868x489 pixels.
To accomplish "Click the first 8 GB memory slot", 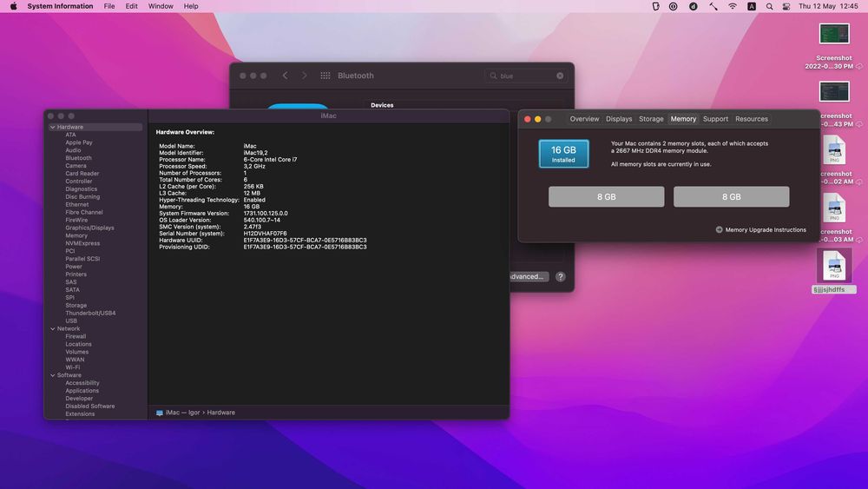I will [x=606, y=196].
